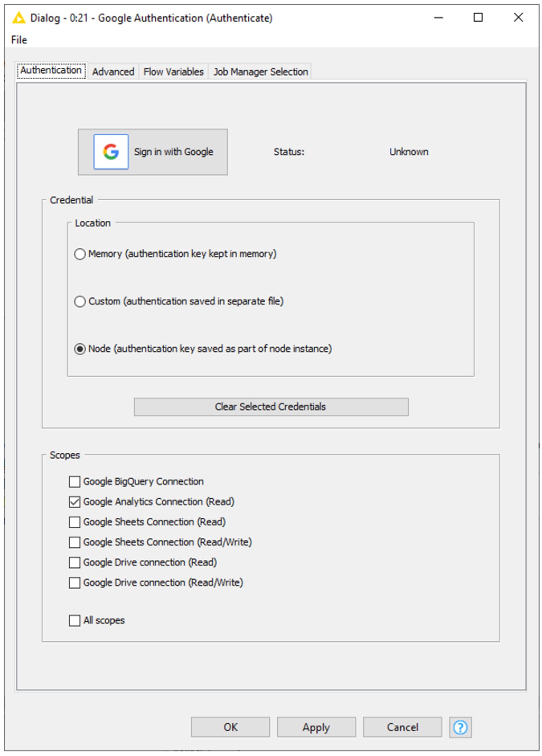Image resolution: width=542 pixels, height=756 pixels.
Task: Click the Credential group title
Action: tap(72, 200)
